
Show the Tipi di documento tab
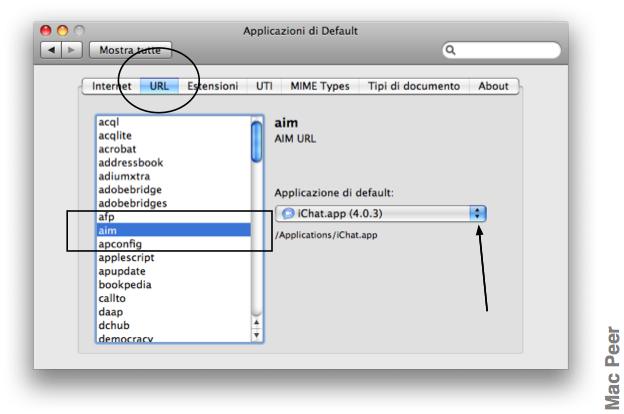tap(414, 86)
